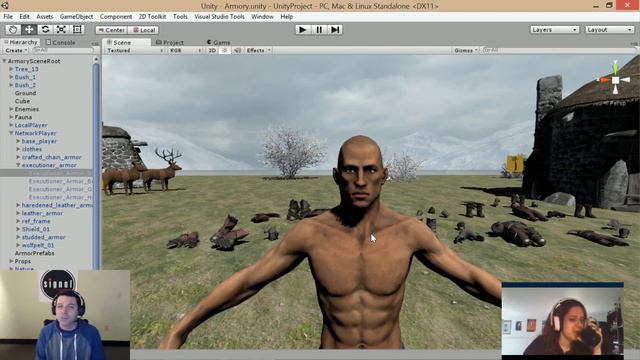Expand the Fauna node arrow

11,117
